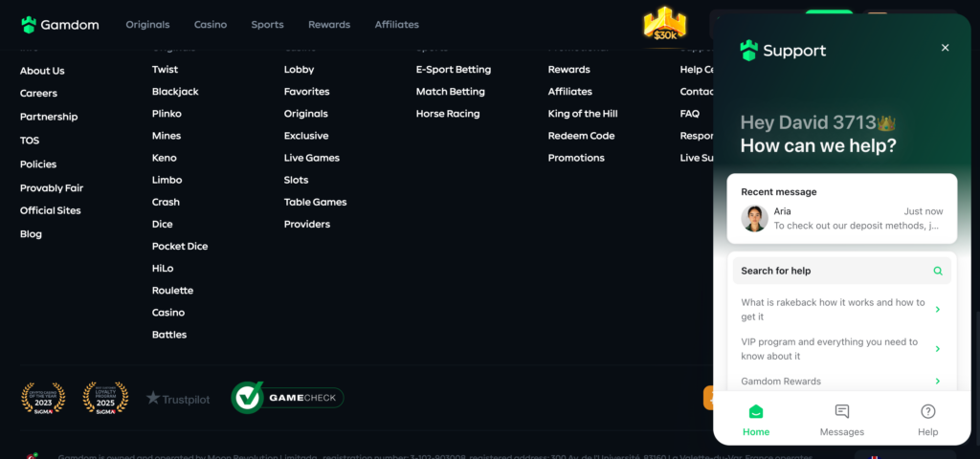Open the Exclusive casino link

306,136
